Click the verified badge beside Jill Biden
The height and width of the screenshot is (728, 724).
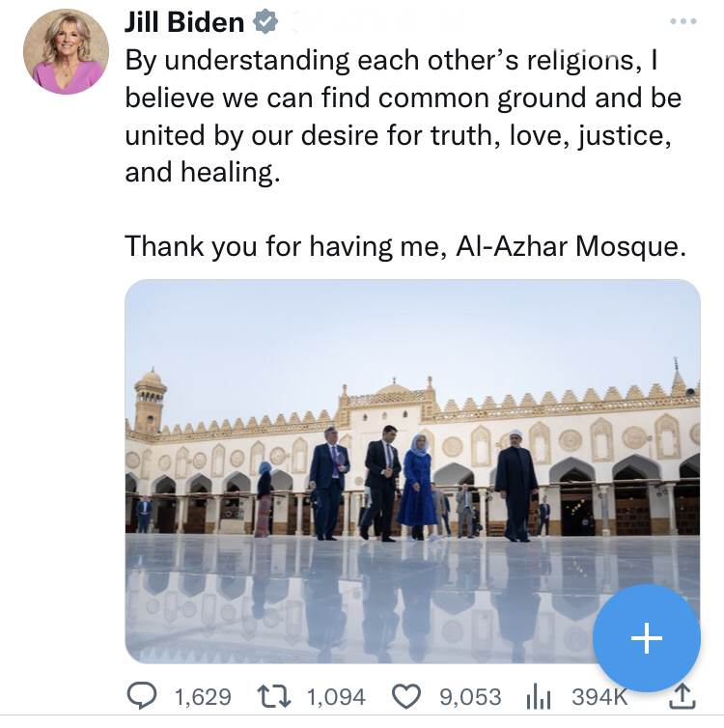pos(264,23)
